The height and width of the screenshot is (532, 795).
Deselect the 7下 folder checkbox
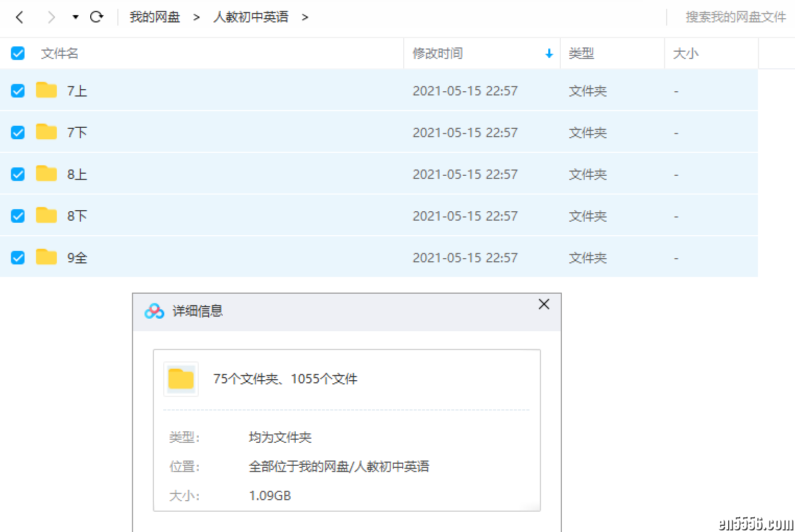18,132
